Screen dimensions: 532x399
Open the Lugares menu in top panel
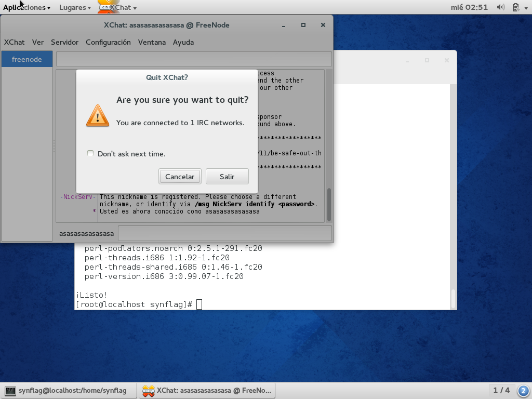(x=75, y=7)
